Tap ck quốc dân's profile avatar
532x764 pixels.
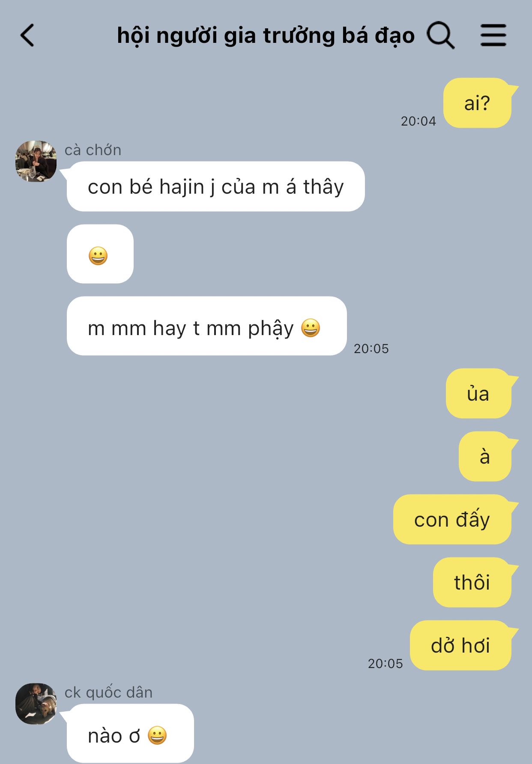[36, 704]
